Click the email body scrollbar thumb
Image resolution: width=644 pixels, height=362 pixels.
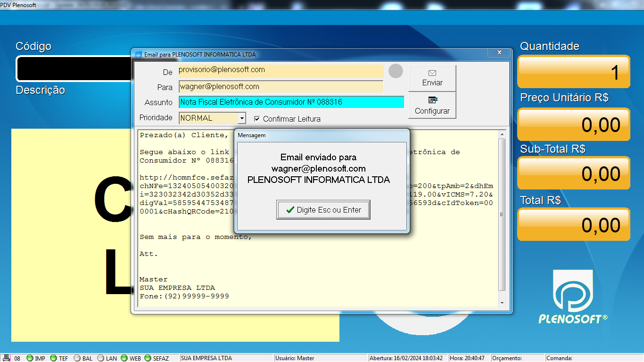tap(502, 214)
